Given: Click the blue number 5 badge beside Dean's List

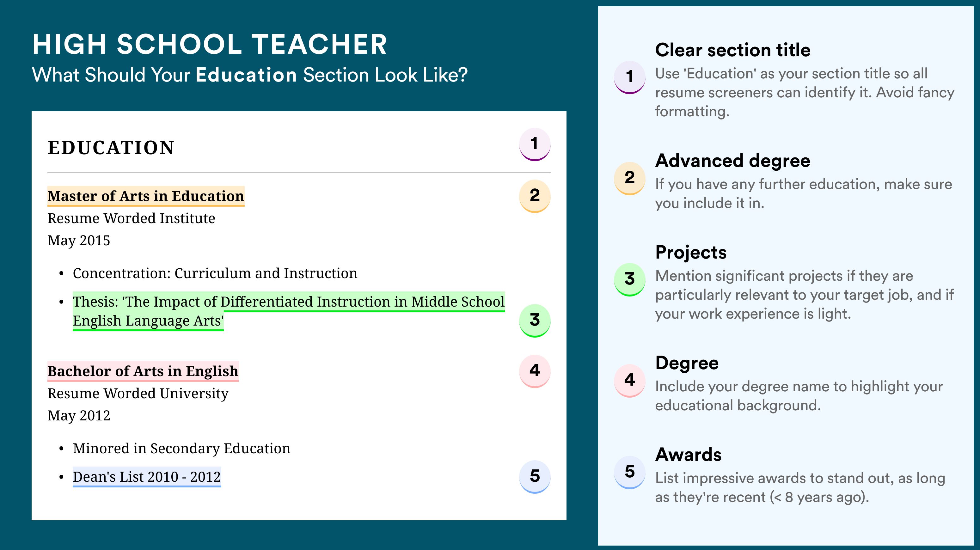Looking at the screenshot, I should (535, 477).
